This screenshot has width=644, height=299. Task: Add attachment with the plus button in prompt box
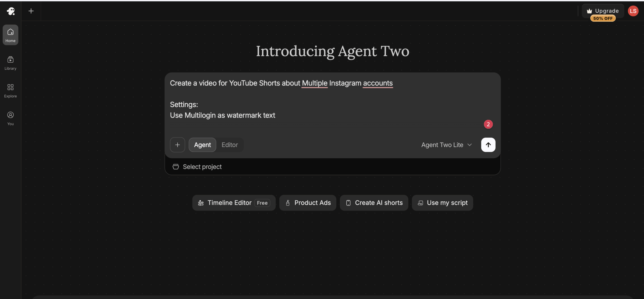point(177,145)
